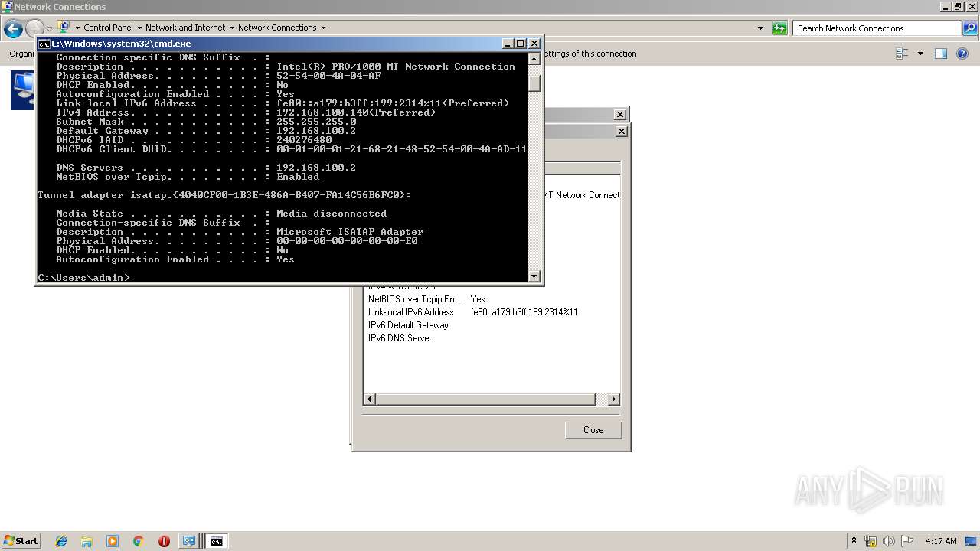The width and height of the screenshot is (980, 551).
Task: Click the Control Panel icon in address bar
Action: click(64, 28)
